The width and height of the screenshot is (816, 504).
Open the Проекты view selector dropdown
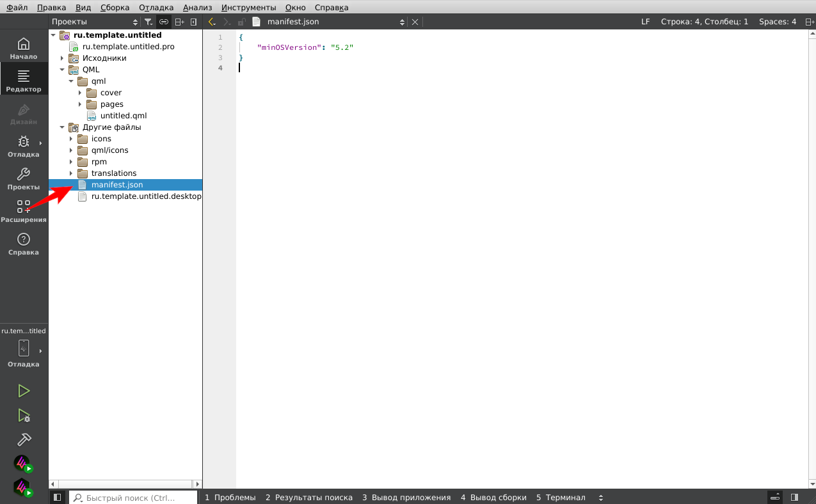(95, 22)
